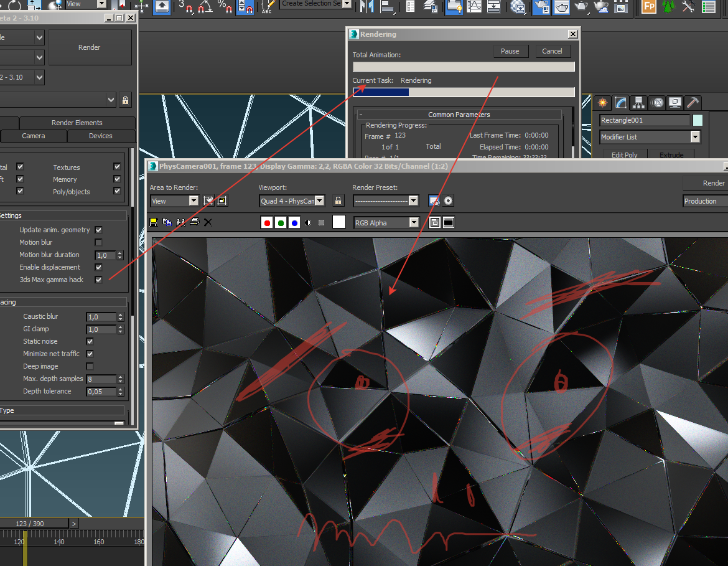The width and height of the screenshot is (728, 566).
Task: Toggle the frame window UI display icon
Action: 449,222
